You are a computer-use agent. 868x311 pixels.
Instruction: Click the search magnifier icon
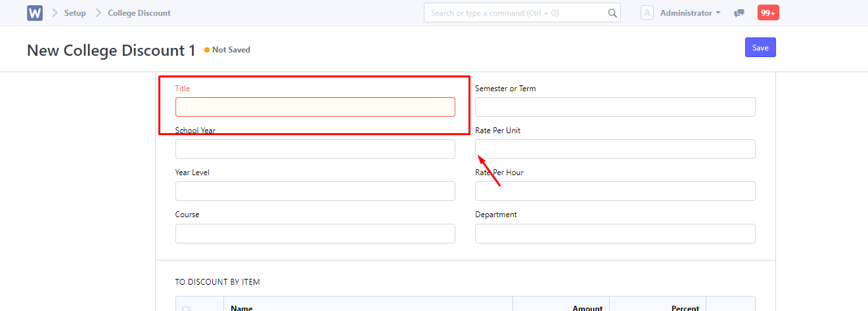click(612, 13)
